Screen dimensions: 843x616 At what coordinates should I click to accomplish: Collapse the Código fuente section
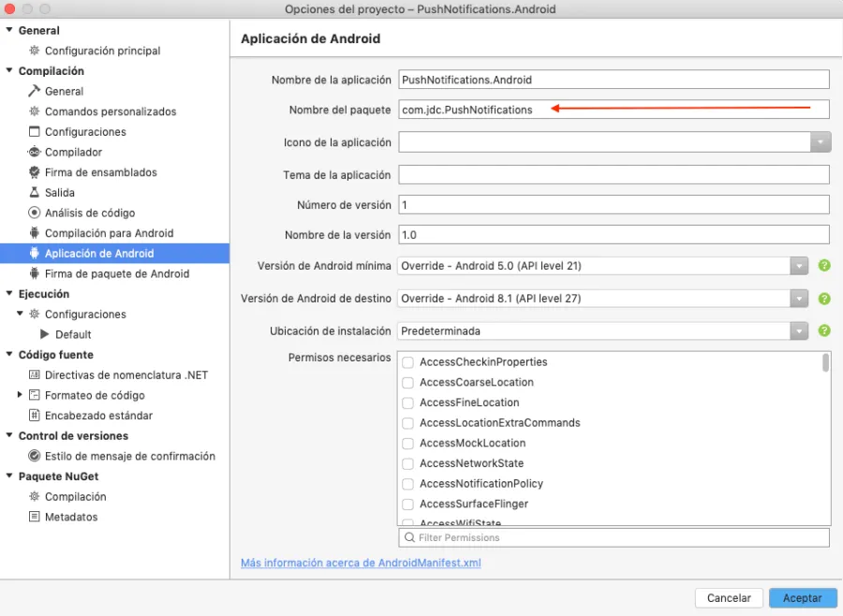point(9,354)
